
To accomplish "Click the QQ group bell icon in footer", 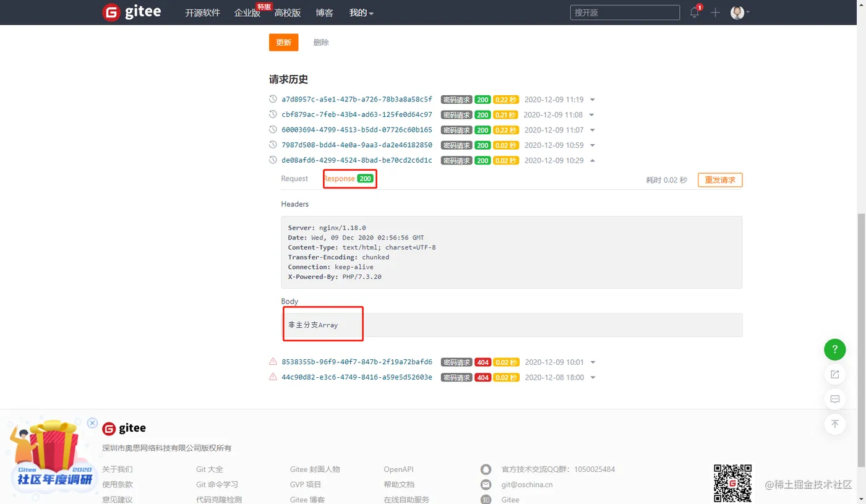I will (486, 469).
